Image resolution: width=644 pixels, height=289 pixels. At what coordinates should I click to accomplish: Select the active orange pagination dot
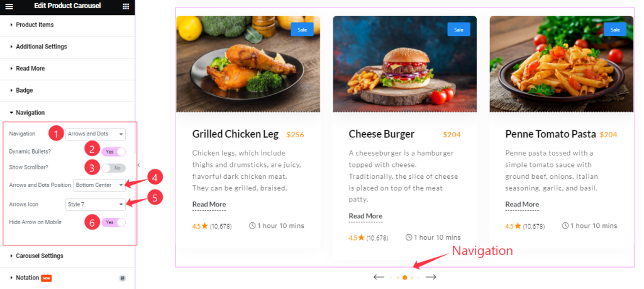[x=405, y=278]
